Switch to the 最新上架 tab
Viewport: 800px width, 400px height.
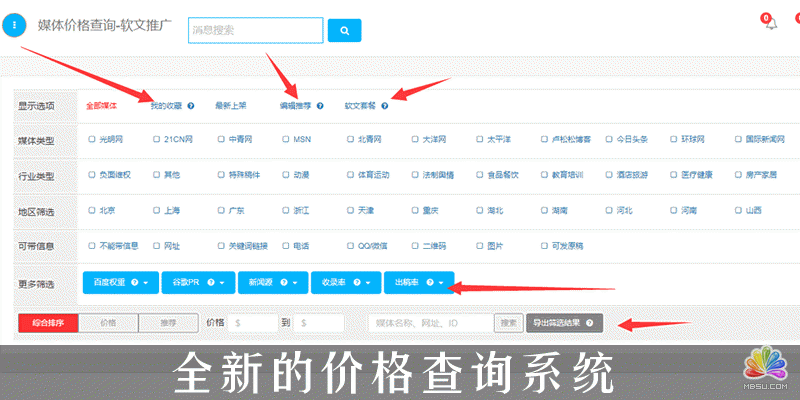pyautogui.click(x=231, y=105)
